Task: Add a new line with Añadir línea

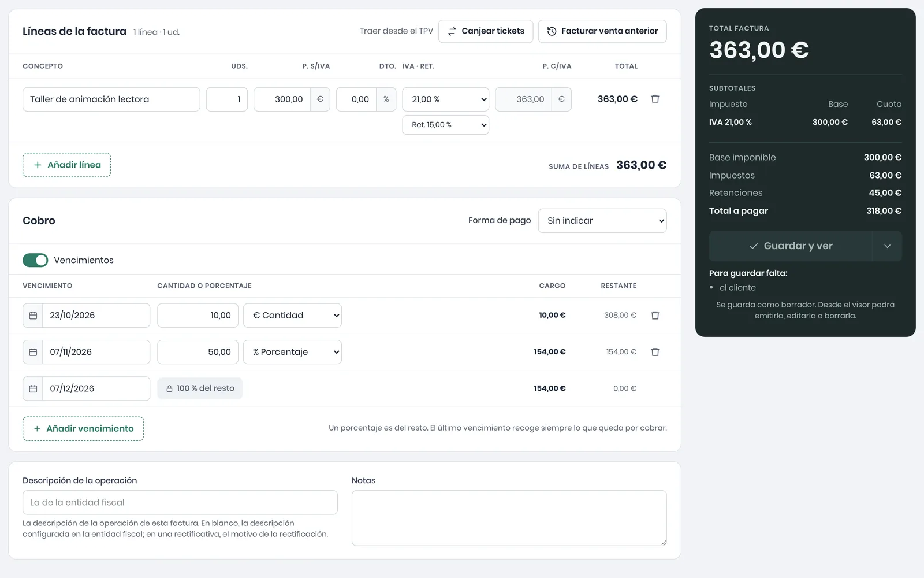Action: pyautogui.click(x=66, y=165)
